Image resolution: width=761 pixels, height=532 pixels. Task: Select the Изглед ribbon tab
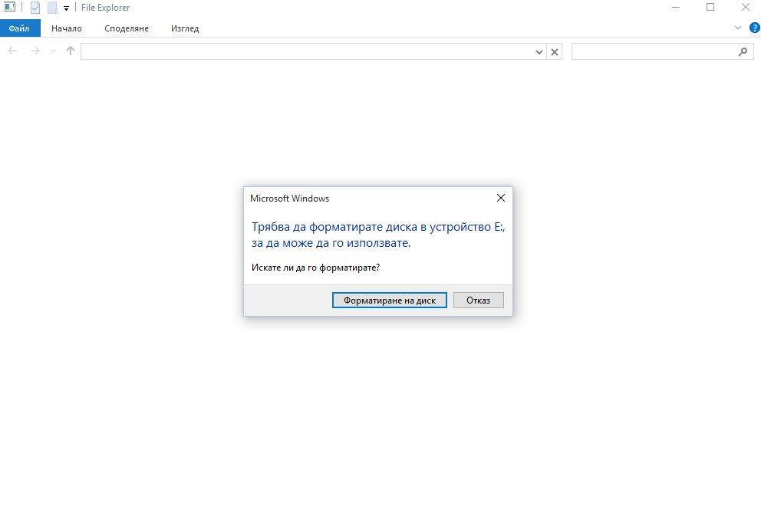click(x=185, y=28)
